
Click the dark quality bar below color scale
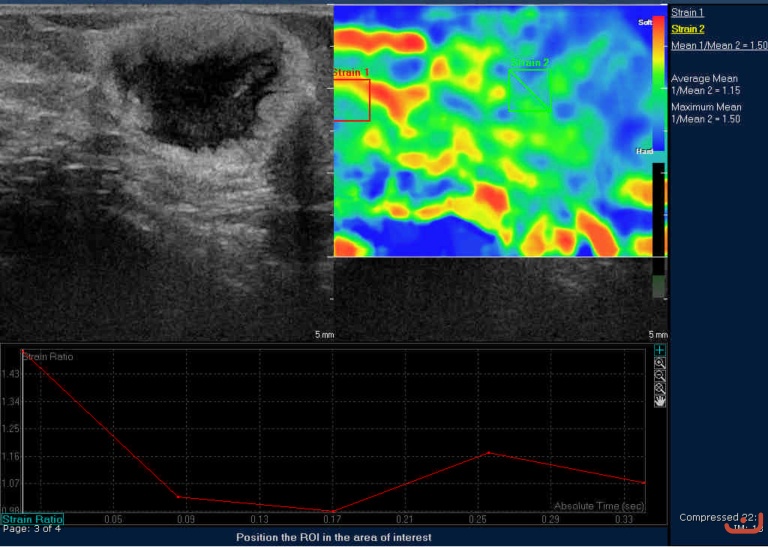click(x=657, y=210)
